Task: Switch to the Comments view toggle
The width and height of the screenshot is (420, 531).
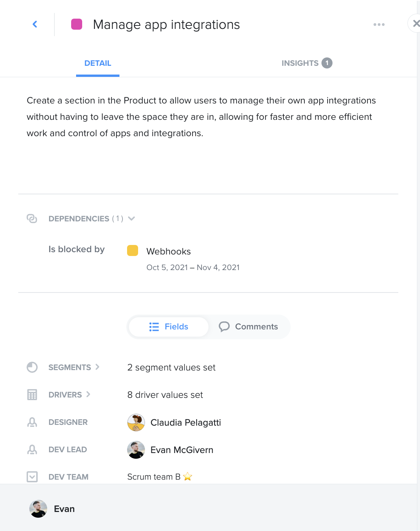Action: point(248,327)
